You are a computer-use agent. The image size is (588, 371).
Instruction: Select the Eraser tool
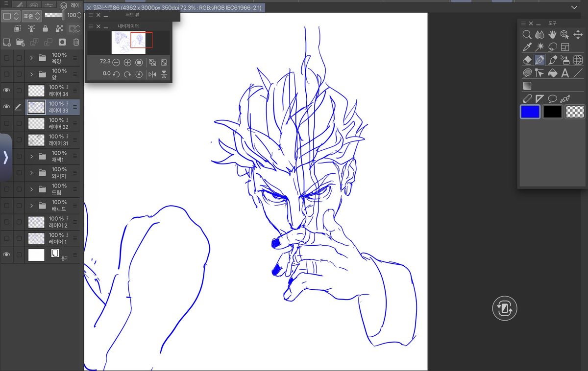(x=527, y=60)
